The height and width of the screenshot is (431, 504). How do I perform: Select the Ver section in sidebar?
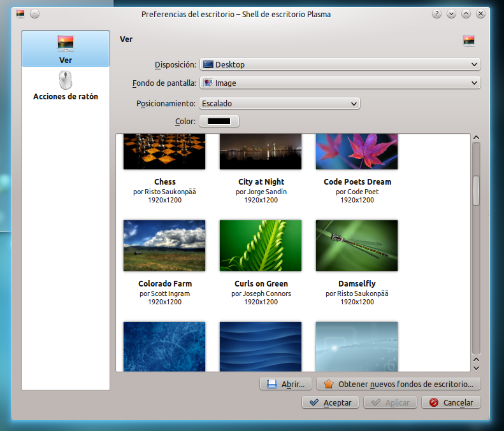point(66,49)
